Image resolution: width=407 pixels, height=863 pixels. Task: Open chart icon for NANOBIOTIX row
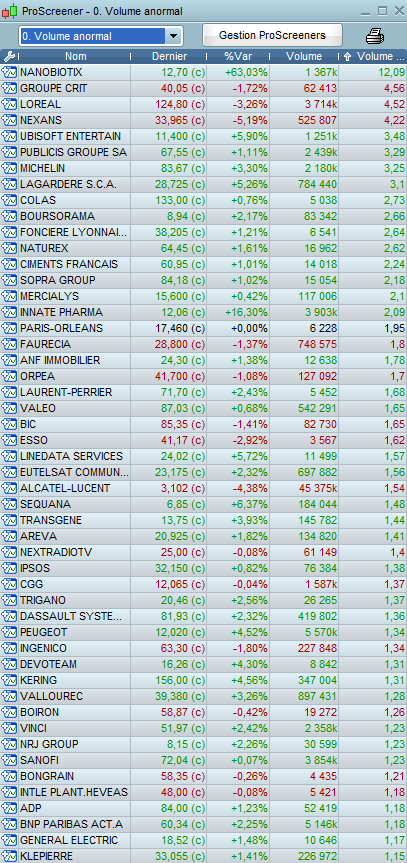pyautogui.click(x=9, y=72)
